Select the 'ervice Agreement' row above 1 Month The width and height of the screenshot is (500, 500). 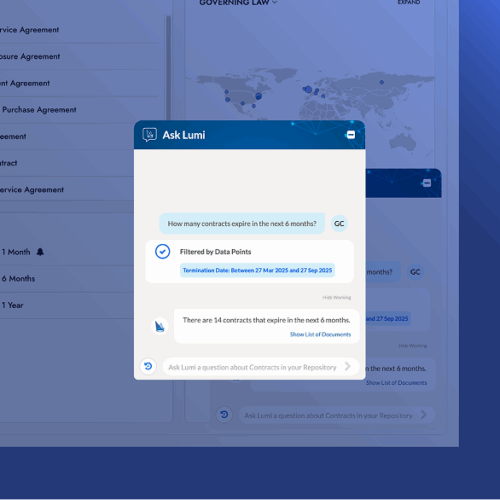[67, 190]
